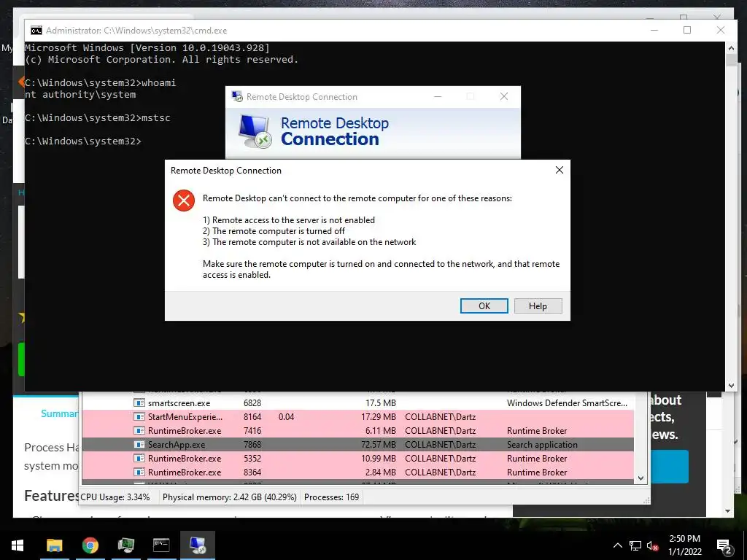
Task: Click the Remote Desktop Connection title bar icon
Action: [237, 96]
